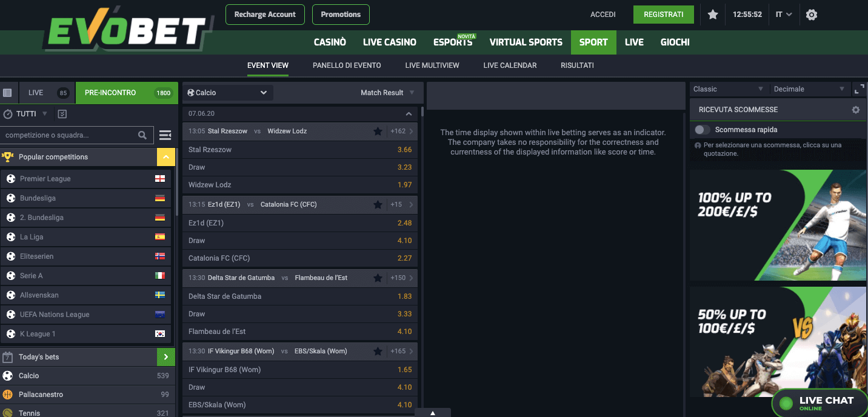
Task: Open the 100% up to 200€ promo banner
Action: 778,225
